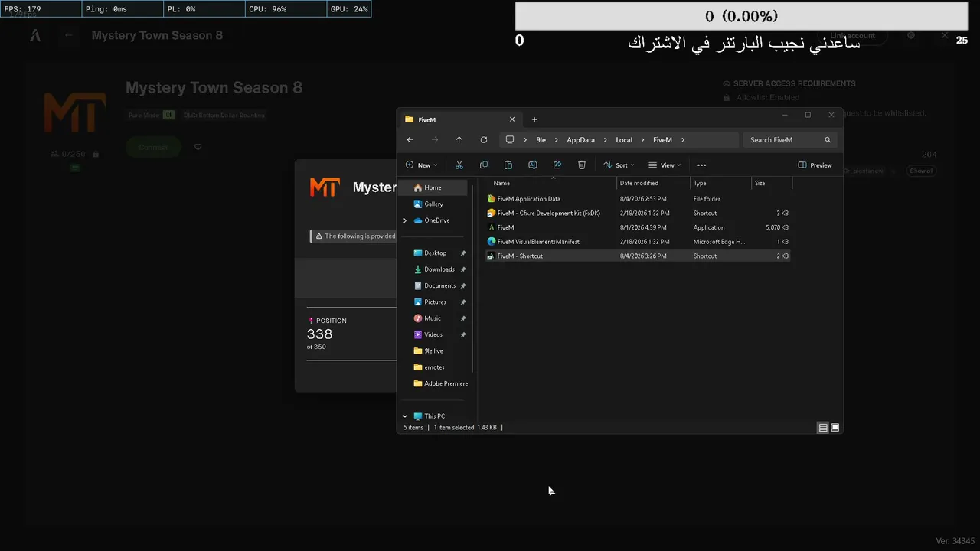The height and width of the screenshot is (551, 980).
Task: Click the 9le breadcrumb in address bar
Action: point(541,140)
